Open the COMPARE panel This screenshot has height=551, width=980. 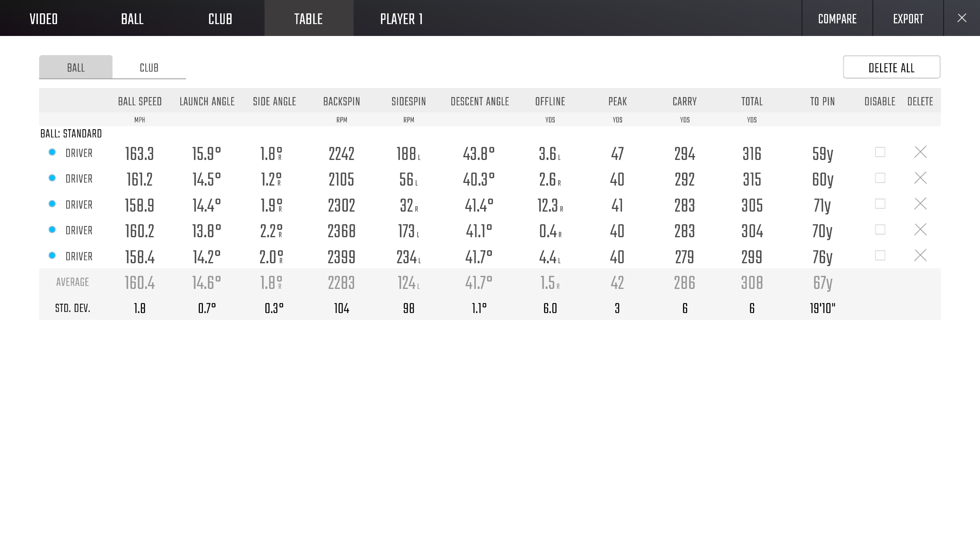point(837,18)
